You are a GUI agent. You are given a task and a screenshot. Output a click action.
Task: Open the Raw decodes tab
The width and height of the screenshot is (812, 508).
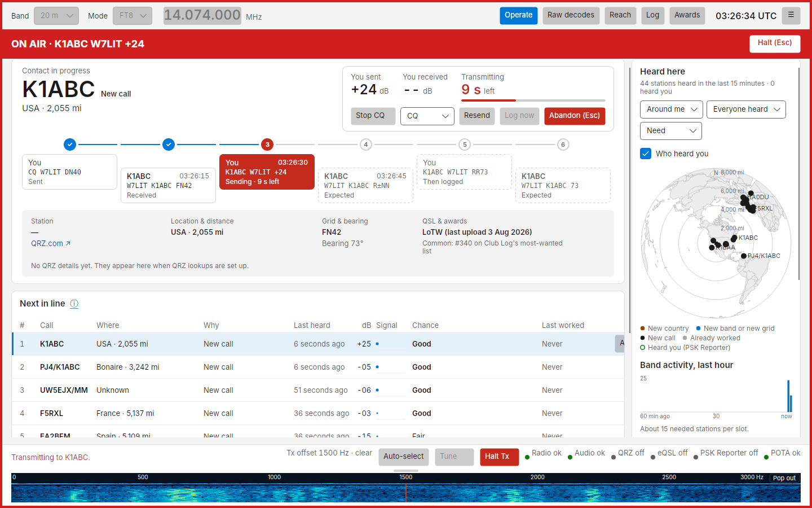pos(571,15)
